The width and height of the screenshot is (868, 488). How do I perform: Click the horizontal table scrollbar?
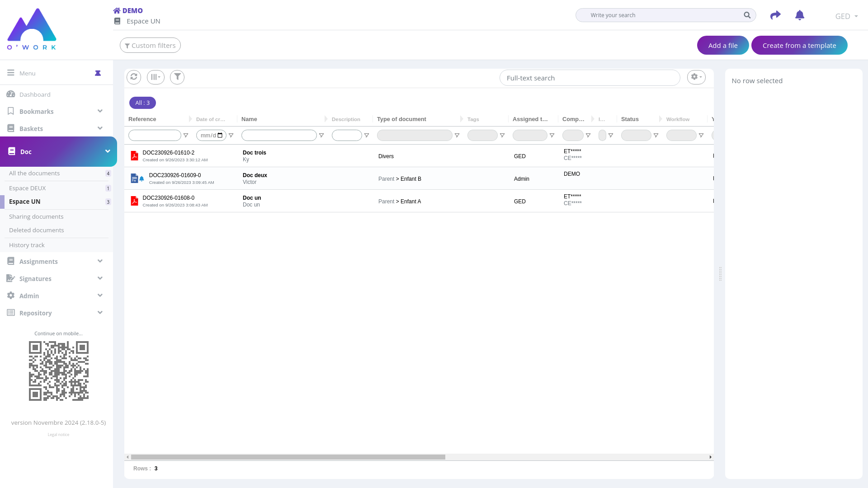coord(288,457)
